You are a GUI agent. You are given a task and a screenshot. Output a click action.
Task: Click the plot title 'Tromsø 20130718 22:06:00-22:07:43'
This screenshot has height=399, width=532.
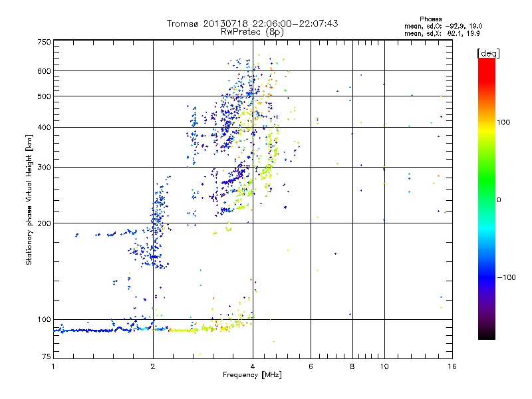click(252, 23)
